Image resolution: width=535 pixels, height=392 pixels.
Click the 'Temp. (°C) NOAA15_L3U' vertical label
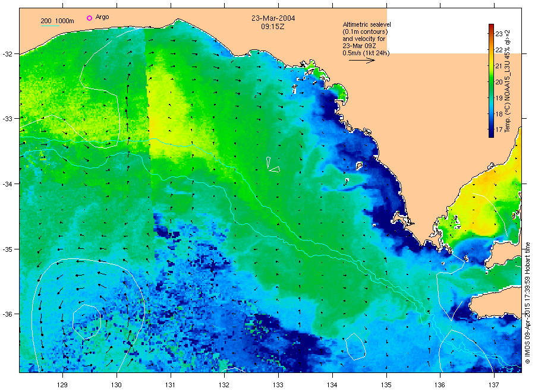[x=508, y=81]
